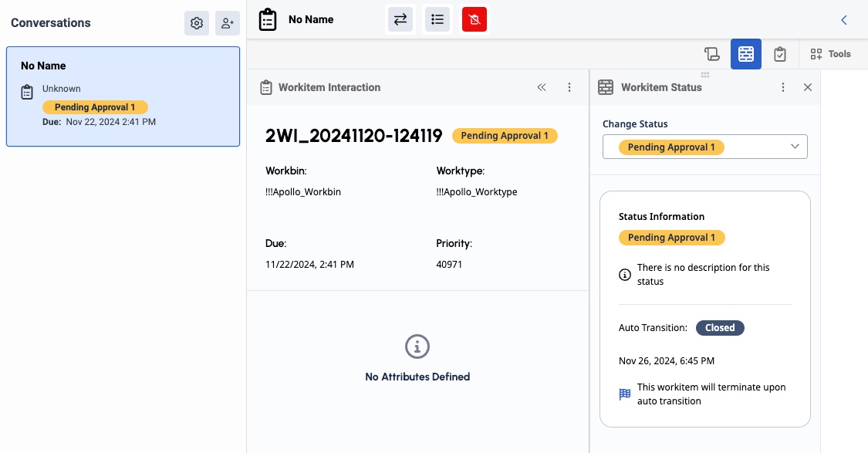Image resolution: width=868 pixels, height=453 pixels.
Task: Open the clipboard check icon panel
Action: pyautogui.click(x=780, y=54)
